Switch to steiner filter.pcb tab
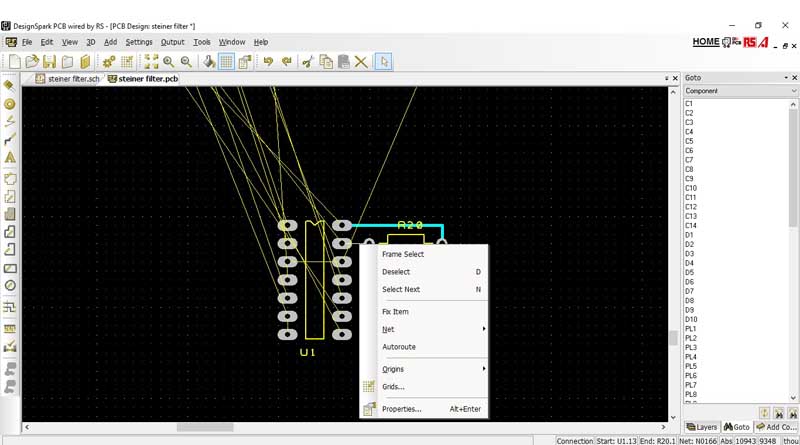800x445 pixels. (143, 79)
